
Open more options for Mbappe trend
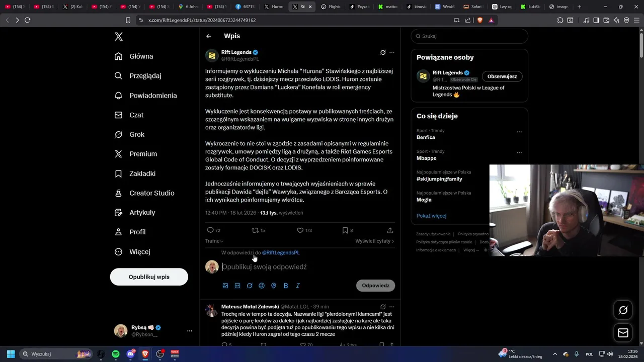[x=519, y=153]
